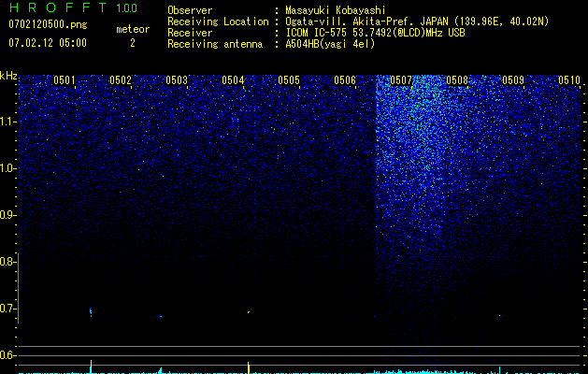This screenshot has width=588, height=374.
Task: Click the observer name Masayuki Kobayashi
Action: click(x=336, y=10)
